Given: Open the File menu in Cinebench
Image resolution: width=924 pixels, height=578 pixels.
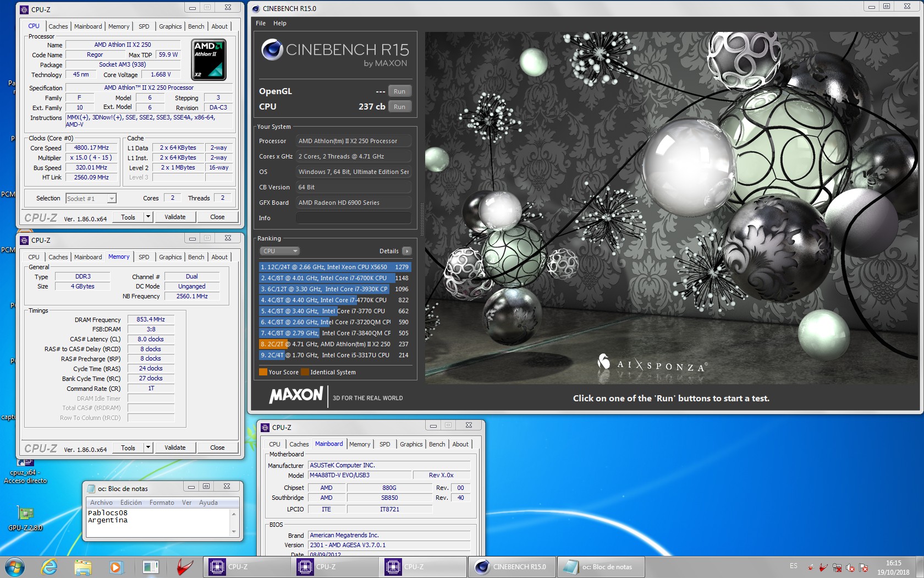Looking at the screenshot, I should (261, 23).
